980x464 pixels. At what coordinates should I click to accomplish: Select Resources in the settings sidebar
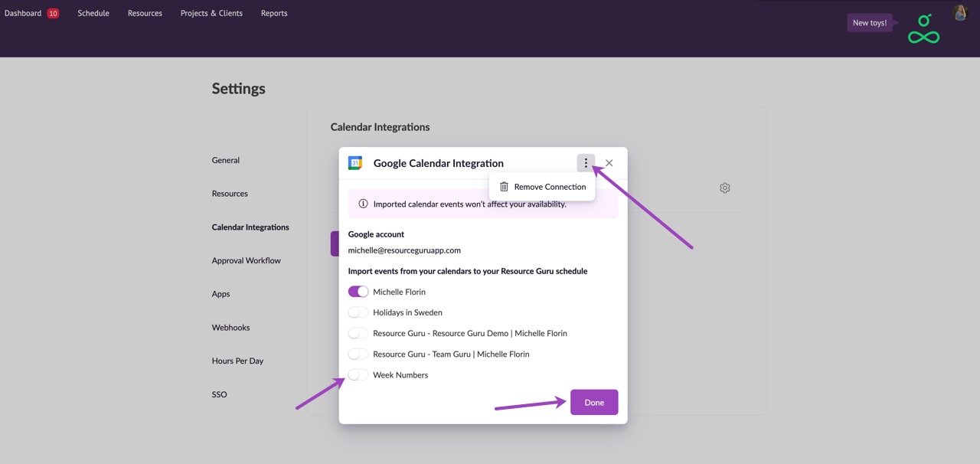coord(230,194)
